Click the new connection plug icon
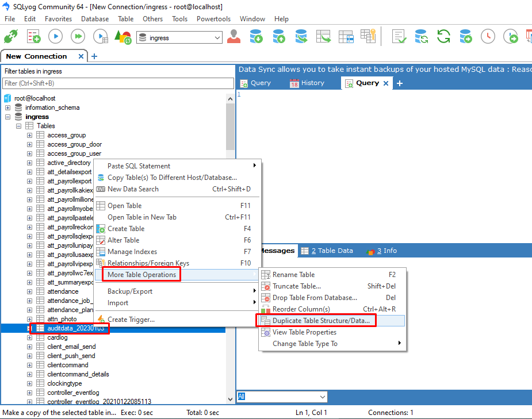532x419 pixels. pos(11,36)
